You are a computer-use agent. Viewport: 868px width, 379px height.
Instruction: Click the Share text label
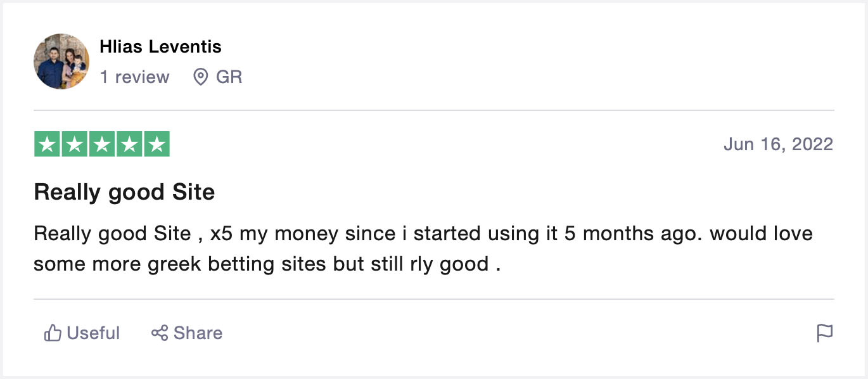[198, 333]
